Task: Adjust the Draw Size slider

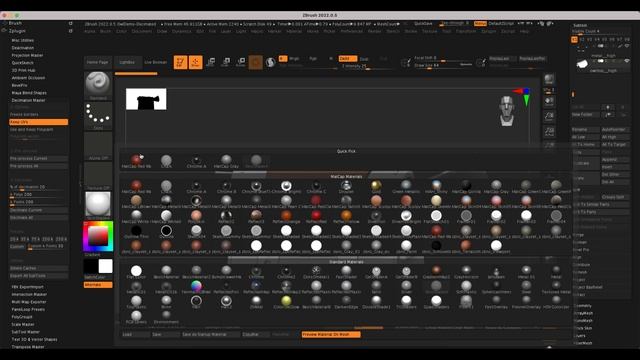Action: 443,66
